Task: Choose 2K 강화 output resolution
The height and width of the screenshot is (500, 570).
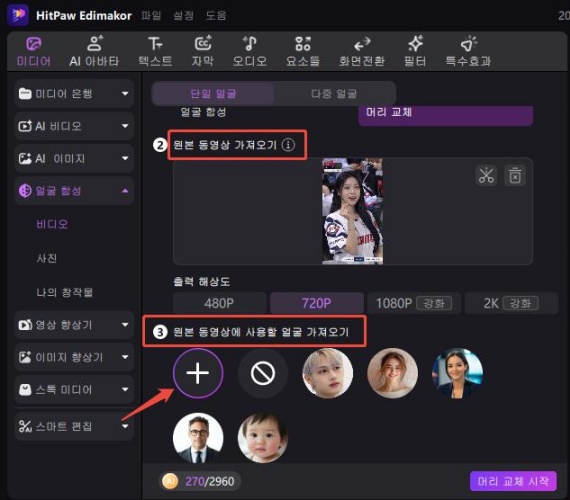Action: [x=511, y=303]
